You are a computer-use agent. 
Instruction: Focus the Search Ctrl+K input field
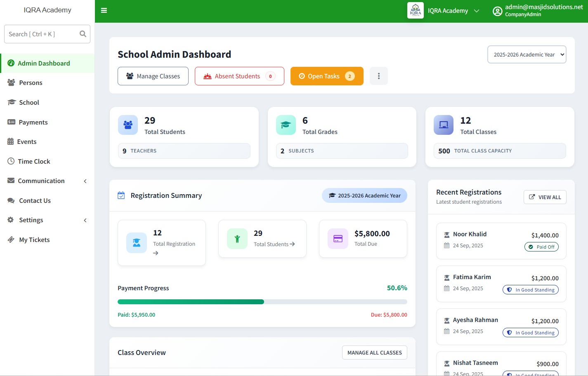(x=47, y=34)
